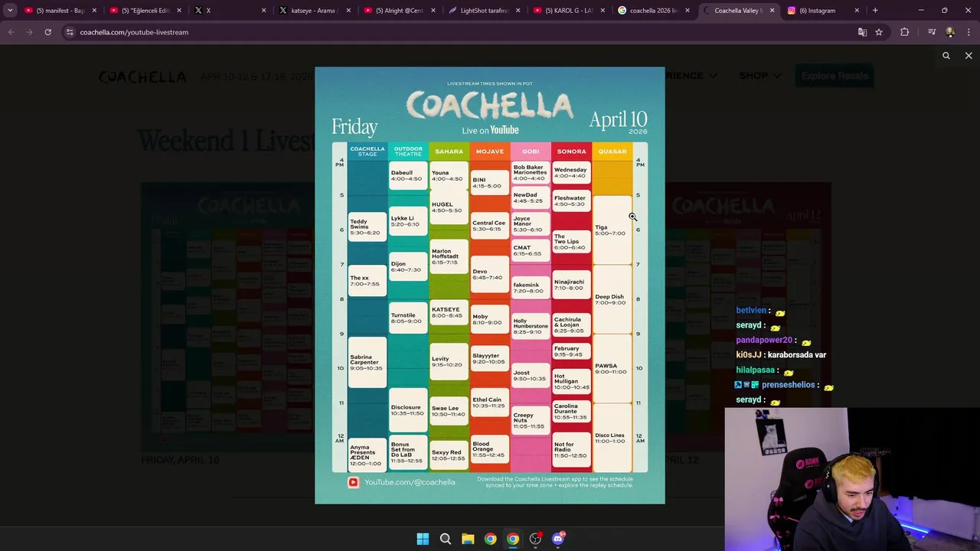
Task: Click the Tiga 5:00-7:00 slot
Action: point(612,230)
